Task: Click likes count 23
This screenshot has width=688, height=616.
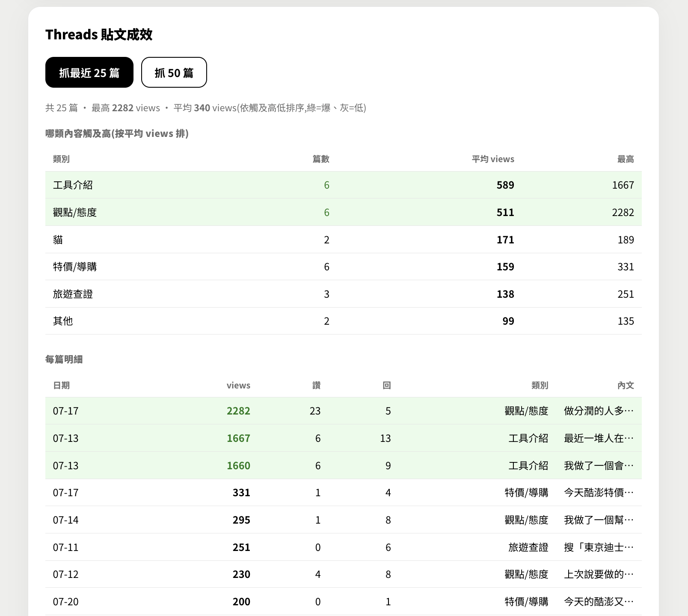Action: pos(315,411)
